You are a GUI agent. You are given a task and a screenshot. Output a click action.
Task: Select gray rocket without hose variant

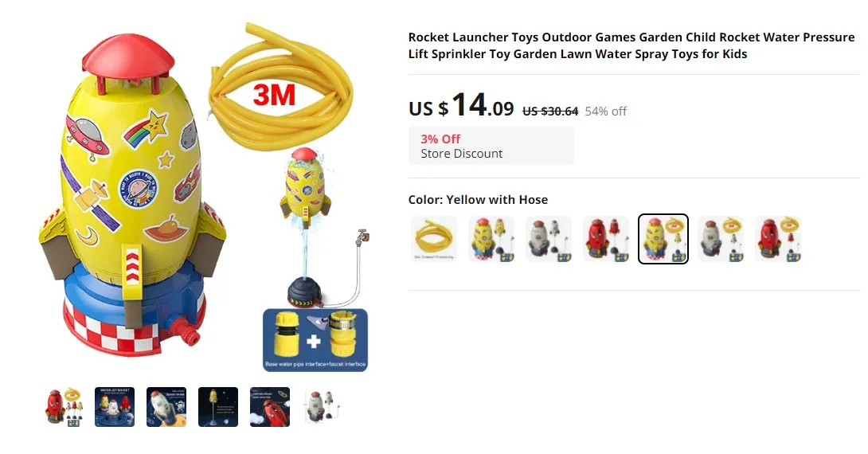coord(549,239)
